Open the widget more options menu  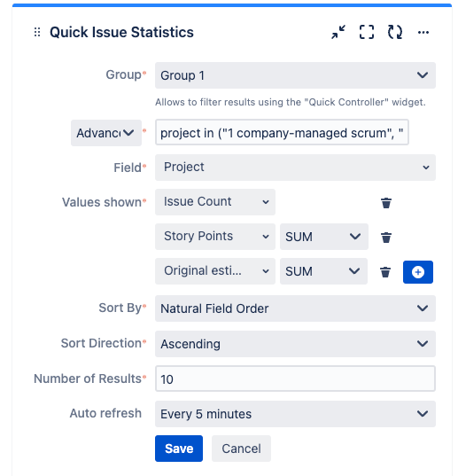click(423, 32)
